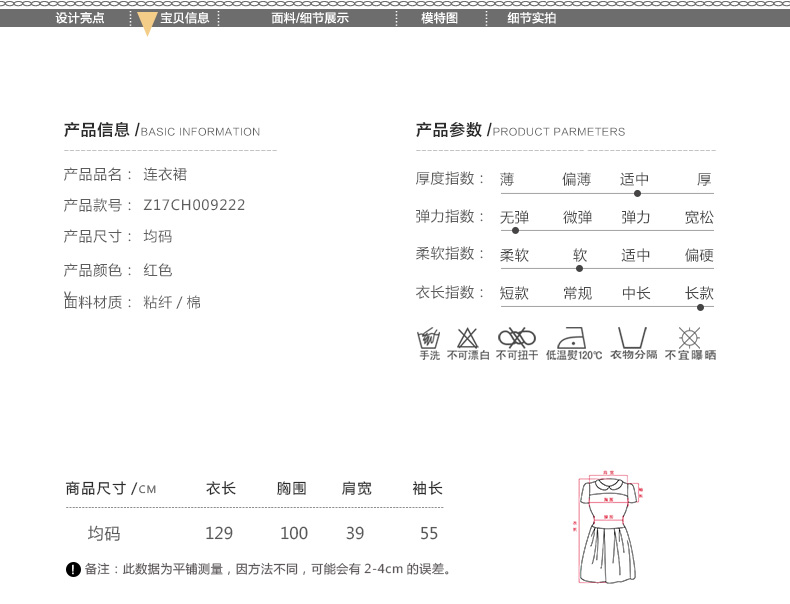Go to the 模特图 tab
790x604 pixels.
pyautogui.click(x=439, y=18)
